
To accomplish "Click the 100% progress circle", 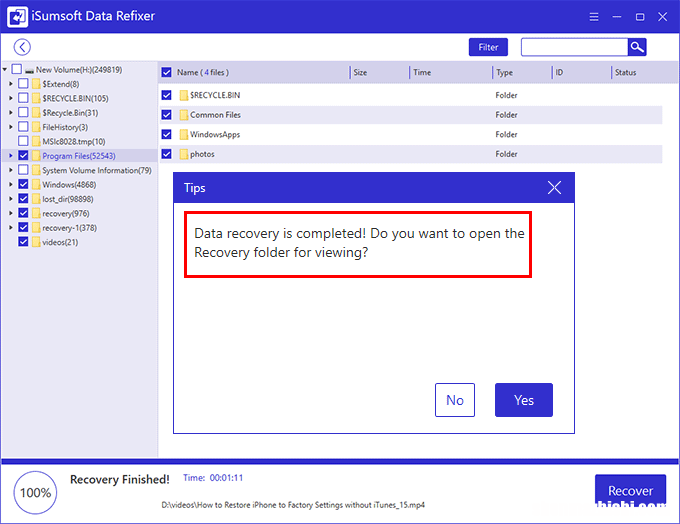I will pos(35,492).
